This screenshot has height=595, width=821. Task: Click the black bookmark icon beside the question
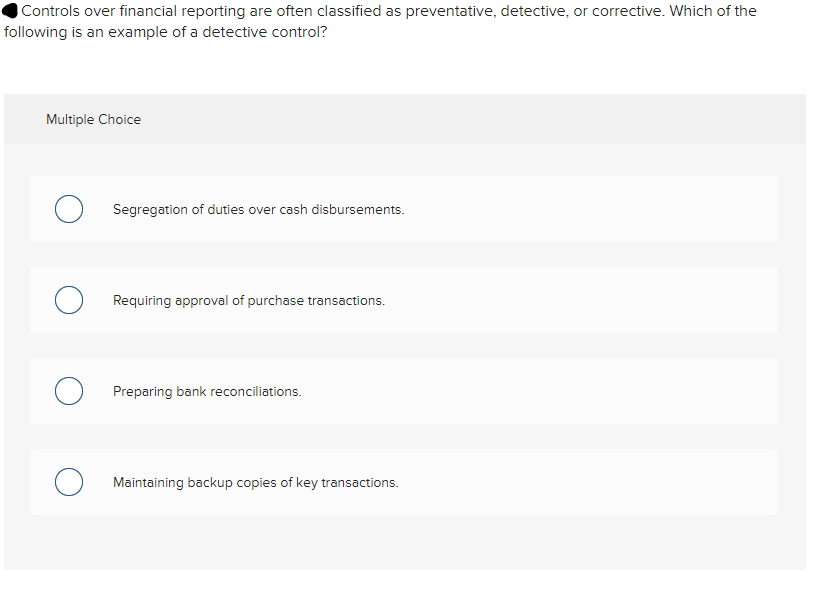[11, 11]
